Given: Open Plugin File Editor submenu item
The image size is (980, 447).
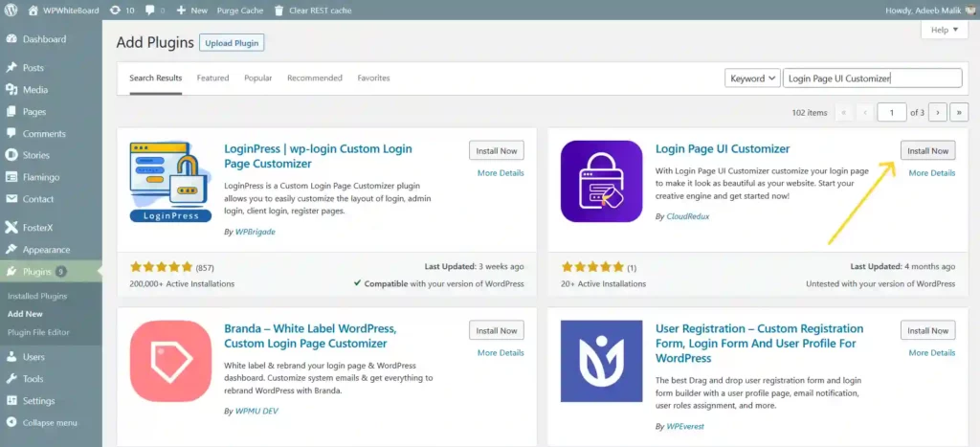Looking at the screenshot, I should pos(38,332).
